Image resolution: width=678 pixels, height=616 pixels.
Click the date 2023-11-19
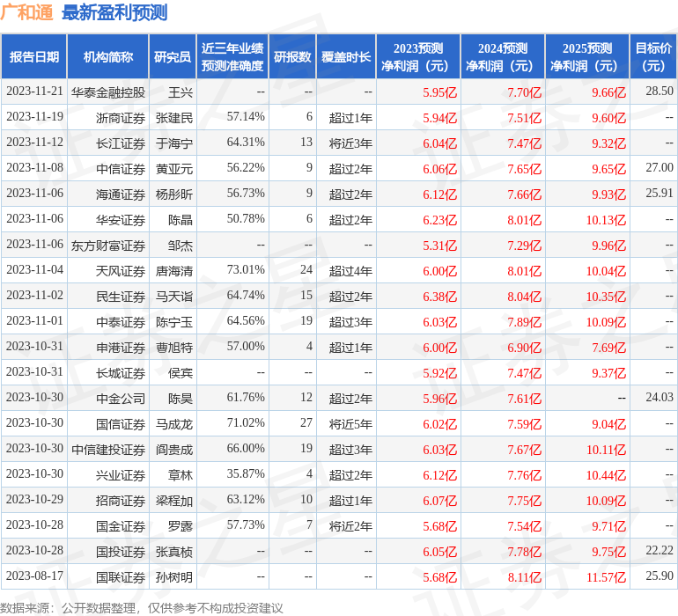pos(34,116)
